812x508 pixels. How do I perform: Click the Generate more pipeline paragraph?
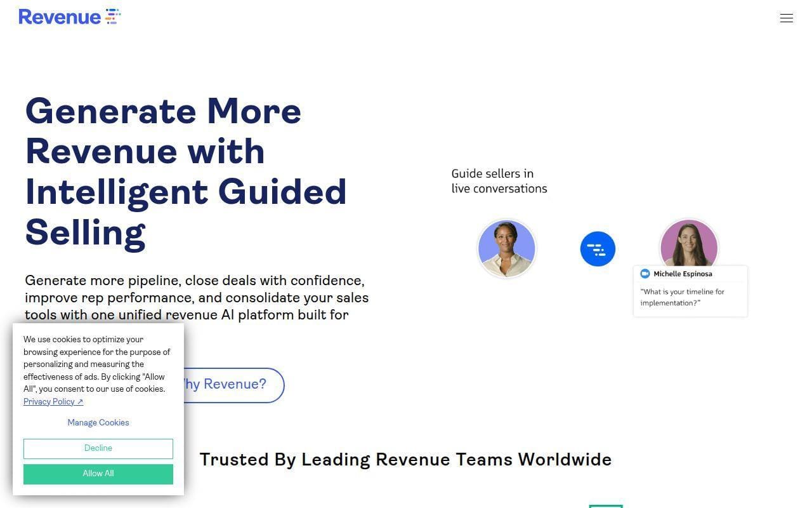[x=197, y=298]
